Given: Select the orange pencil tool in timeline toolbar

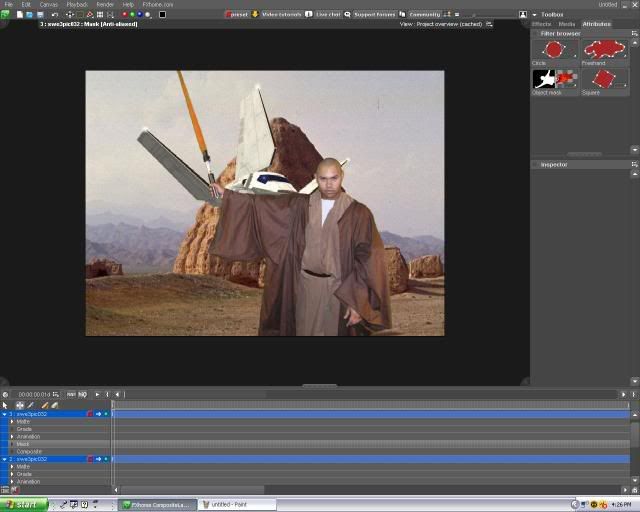Looking at the screenshot, I should pos(44,405).
